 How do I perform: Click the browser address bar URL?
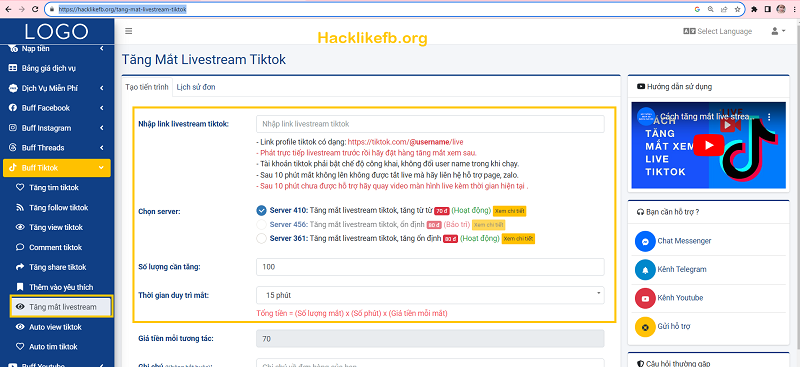tap(122, 9)
